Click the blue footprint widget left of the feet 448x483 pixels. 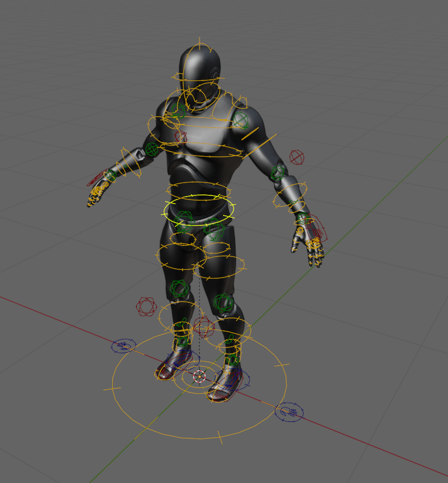click(123, 346)
